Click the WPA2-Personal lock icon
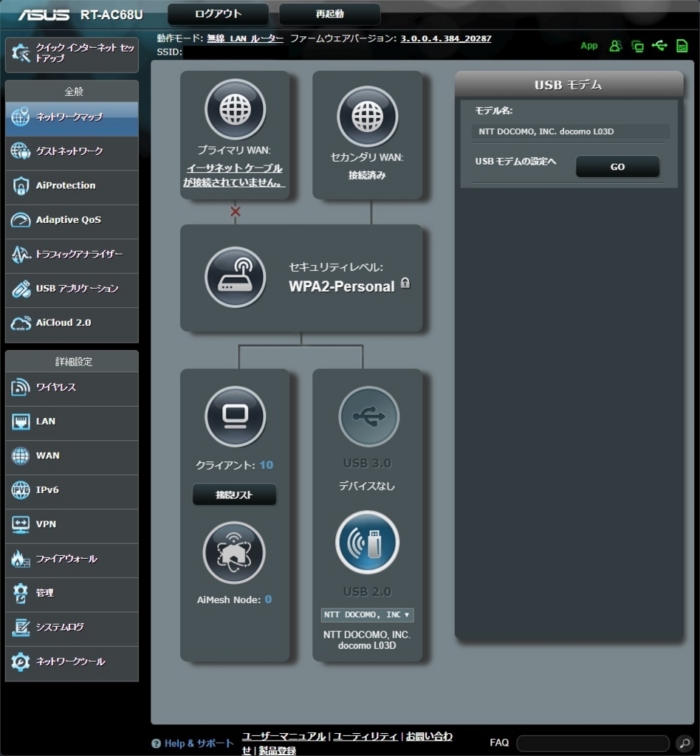 [405, 283]
